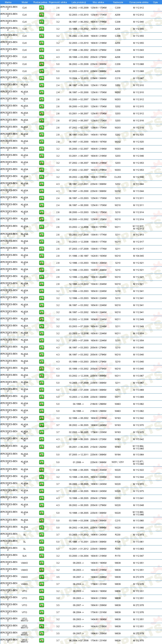Click fuel icon in the VITO MIXTO 3.5 row

41,633
